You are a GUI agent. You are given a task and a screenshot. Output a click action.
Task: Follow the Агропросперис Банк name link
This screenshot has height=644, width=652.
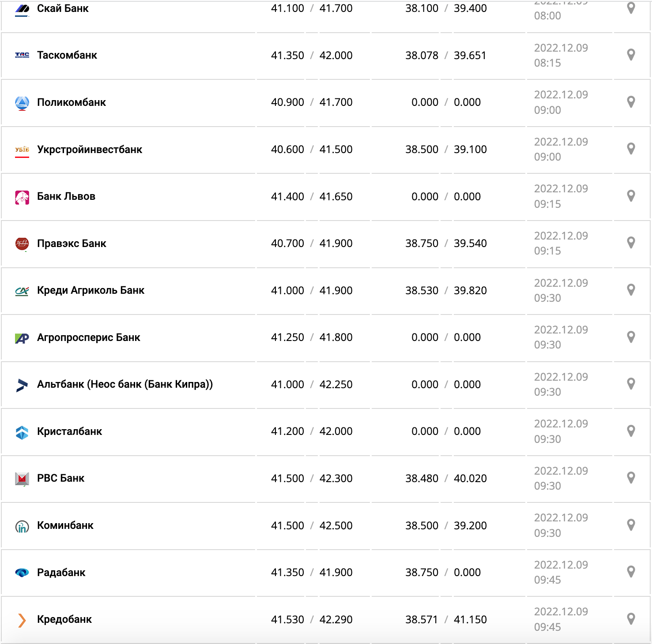[88, 337]
